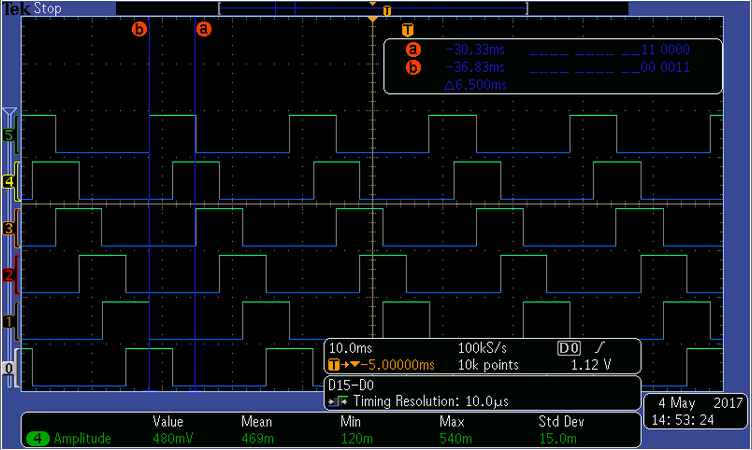Click the orange cursor 'b' marker above the waveforms

point(139,29)
